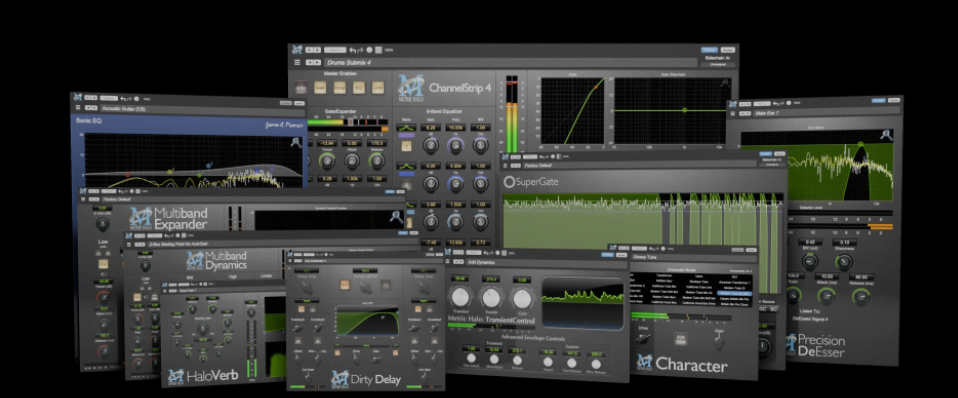Toggle the EQ master enable in ChannelStrip
The height and width of the screenshot is (398, 958).
tap(359, 88)
